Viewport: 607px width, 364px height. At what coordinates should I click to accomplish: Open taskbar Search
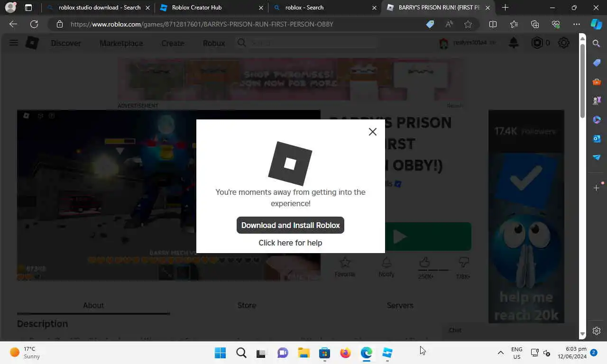click(x=241, y=353)
